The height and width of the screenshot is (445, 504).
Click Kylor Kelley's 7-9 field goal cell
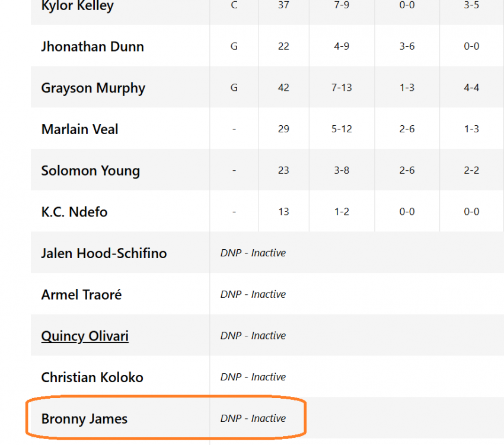(x=342, y=7)
